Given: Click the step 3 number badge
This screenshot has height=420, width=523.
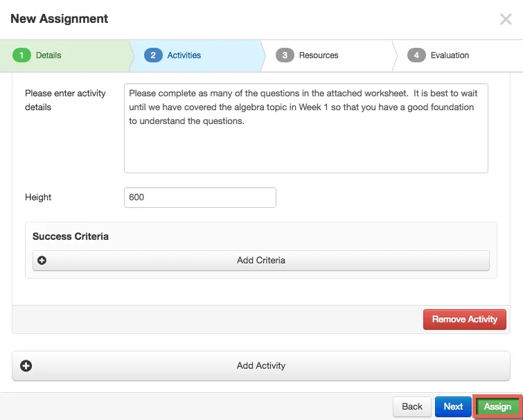Looking at the screenshot, I should 285,55.
